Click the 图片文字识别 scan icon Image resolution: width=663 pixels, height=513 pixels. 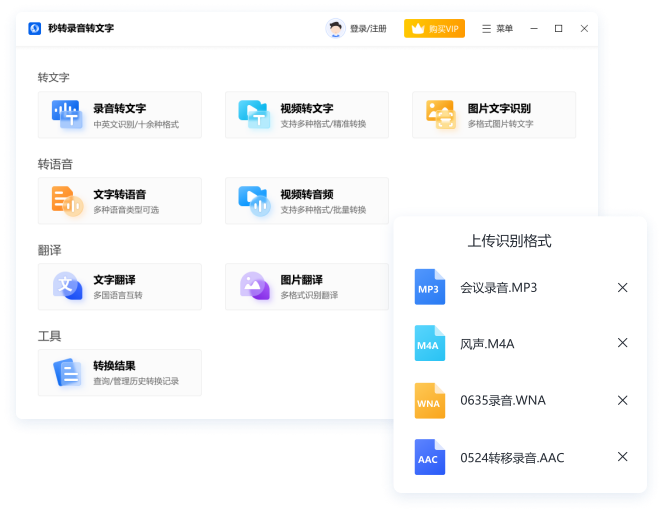(x=441, y=114)
